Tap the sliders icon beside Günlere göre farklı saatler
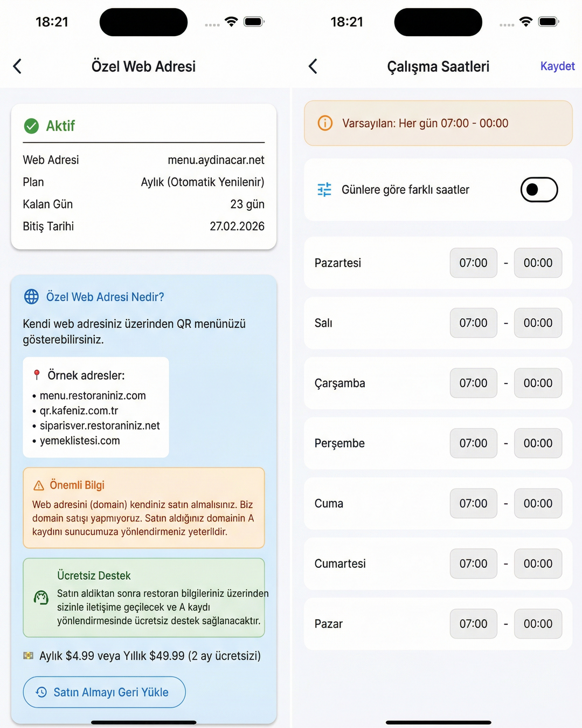Viewport: 582px width, 728px height. [324, 190]
